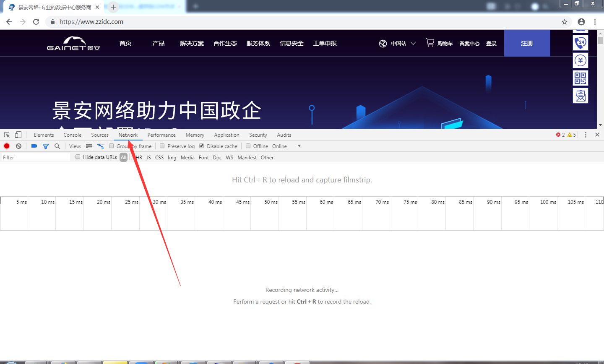This screenshot has height=364, width=604.
Task: Click the 注册 register button
Action: coord(527,43)
